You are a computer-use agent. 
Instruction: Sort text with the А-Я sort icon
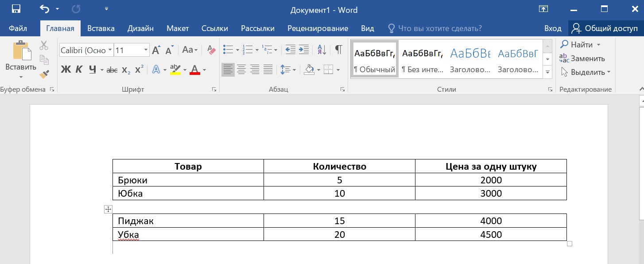coord(322,50)
